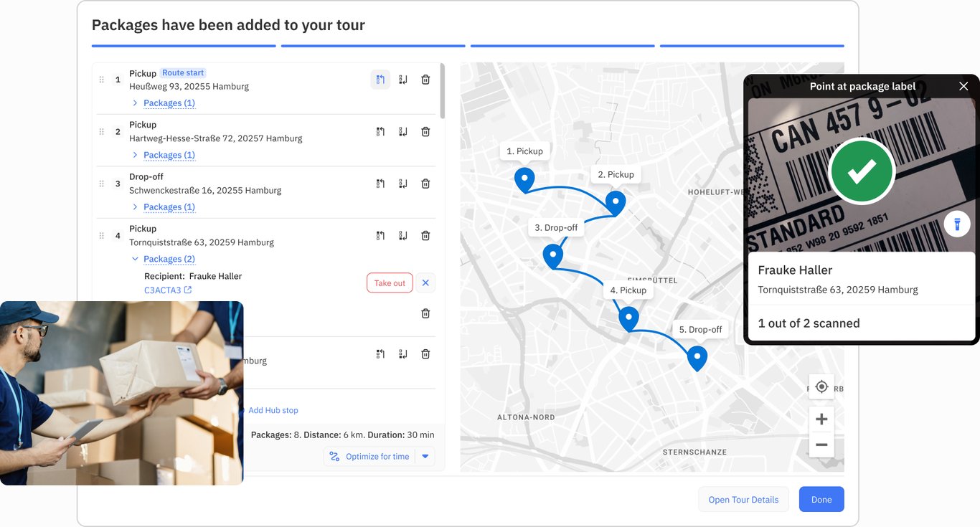This screenshot has width=980, height=527.
Task: Delete the Hartweg-Hesse-Straße 72 stop
Action: click(425, 132)
